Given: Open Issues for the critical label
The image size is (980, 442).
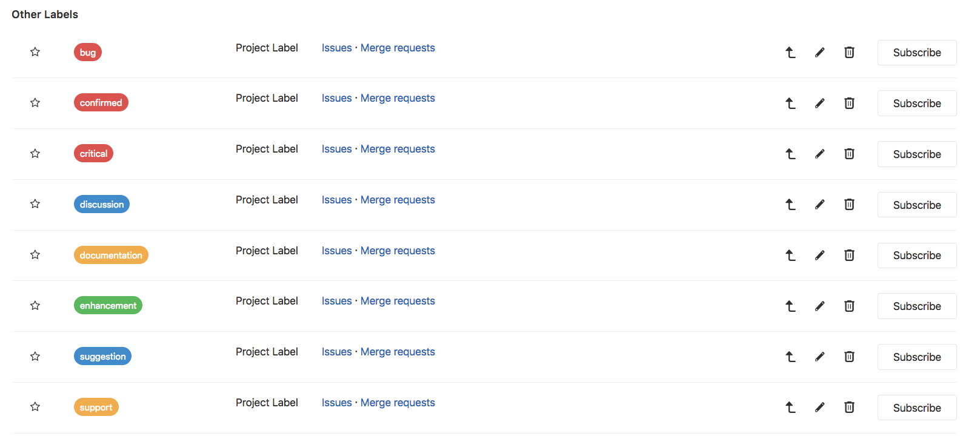Looking at the screenshot, I should coord(337,149).
